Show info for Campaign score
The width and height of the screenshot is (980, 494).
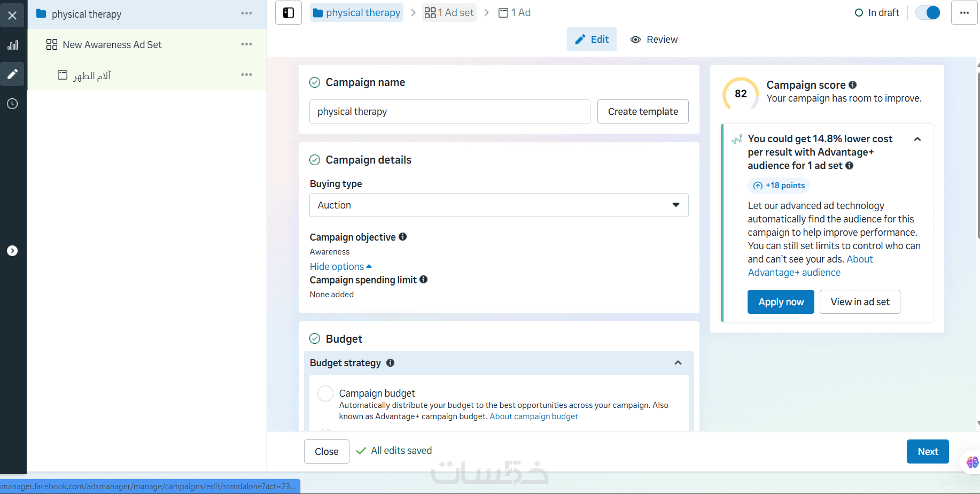pos(853,84)
